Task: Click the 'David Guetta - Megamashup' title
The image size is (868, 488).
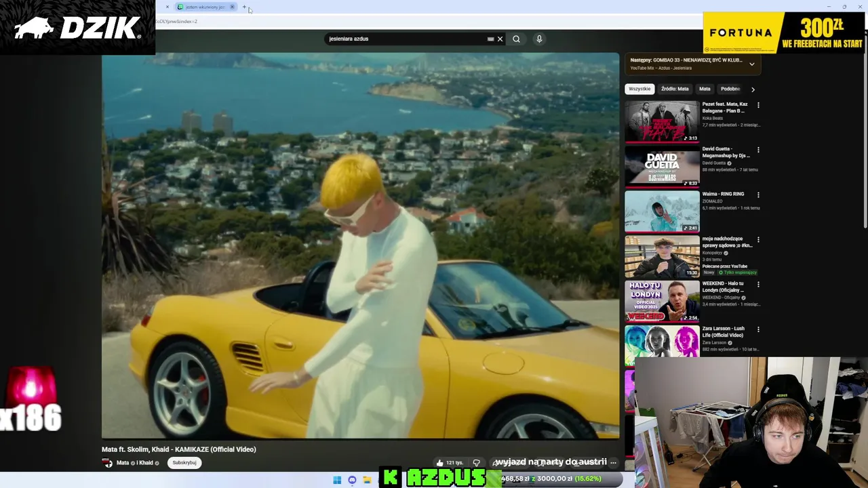Action: tap(726, 152)
